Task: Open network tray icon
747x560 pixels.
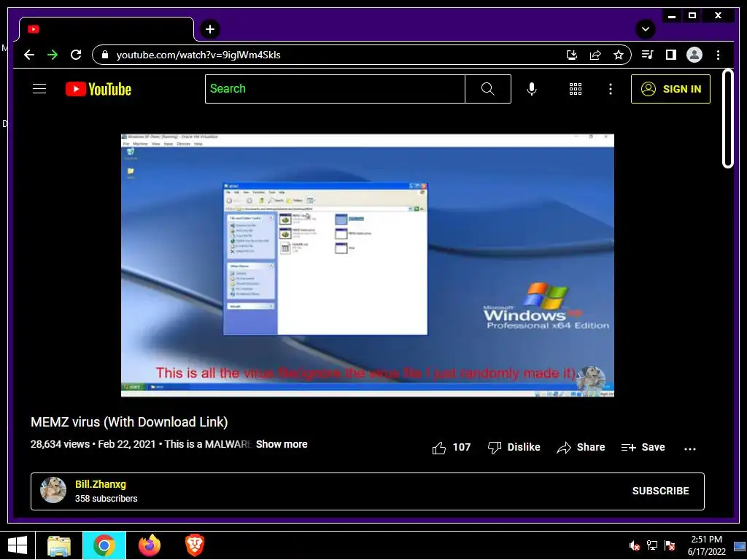Action: [651, 545]
